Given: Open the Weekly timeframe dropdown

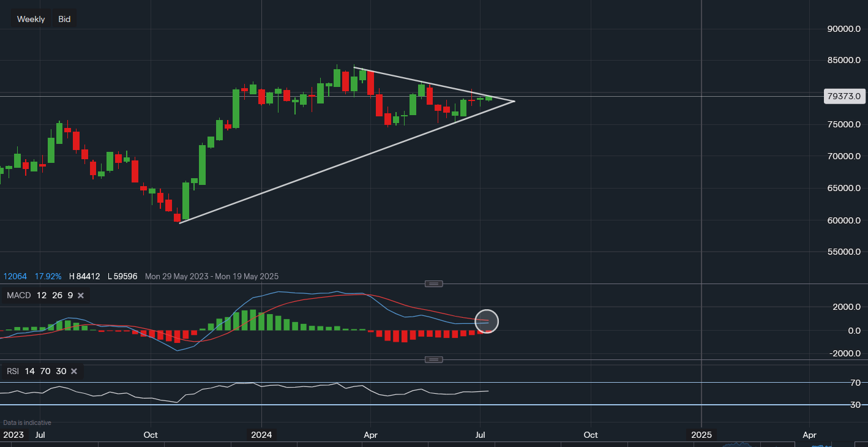Looking at the screenshot, I should click(31, 19).
